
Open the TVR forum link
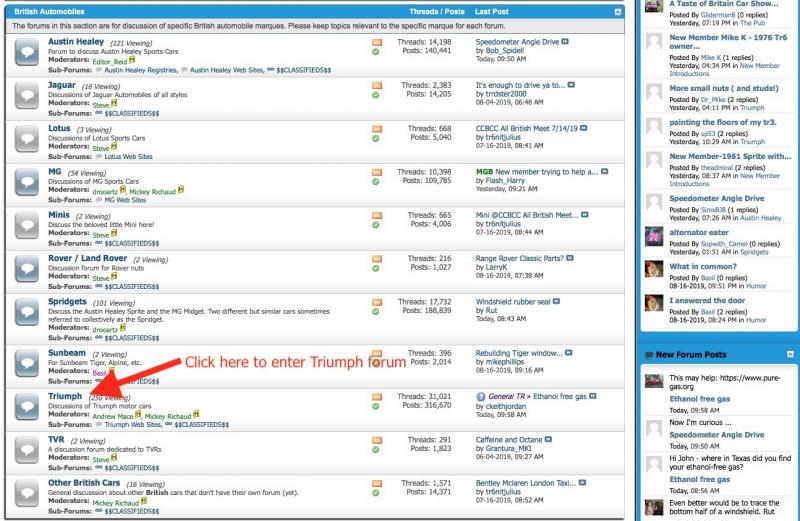tap(56, 440)
